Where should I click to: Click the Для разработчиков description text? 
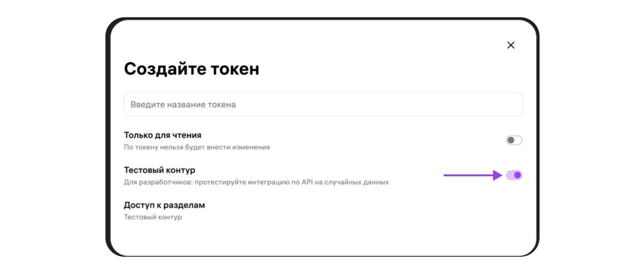click(256, 182)
